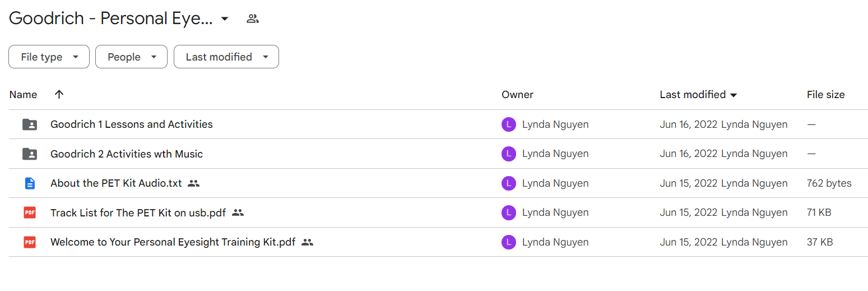This screenshot has height=291, width=868.
Task: Click the Last modified column header sort arrow
Action: 734,95
